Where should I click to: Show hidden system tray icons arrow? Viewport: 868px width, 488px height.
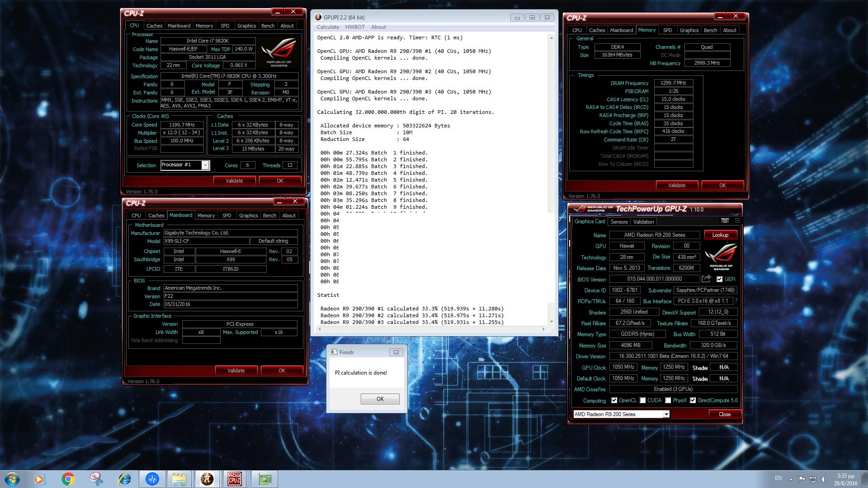(791, 479)
